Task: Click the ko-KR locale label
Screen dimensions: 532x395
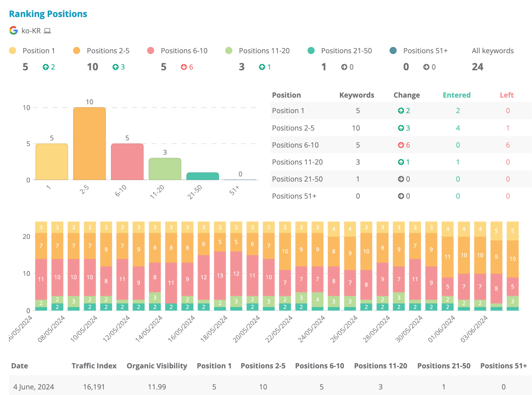Action: click(31, 31)
